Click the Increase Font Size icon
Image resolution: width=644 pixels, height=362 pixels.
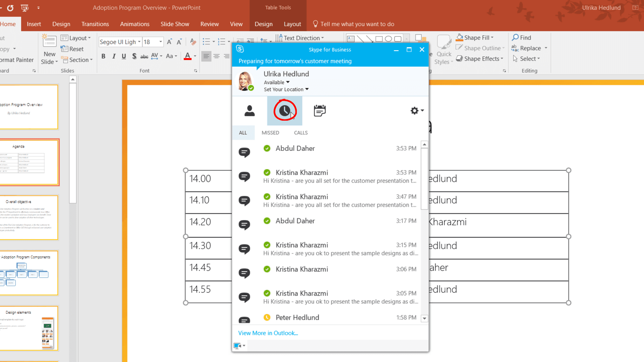[169, 42]
